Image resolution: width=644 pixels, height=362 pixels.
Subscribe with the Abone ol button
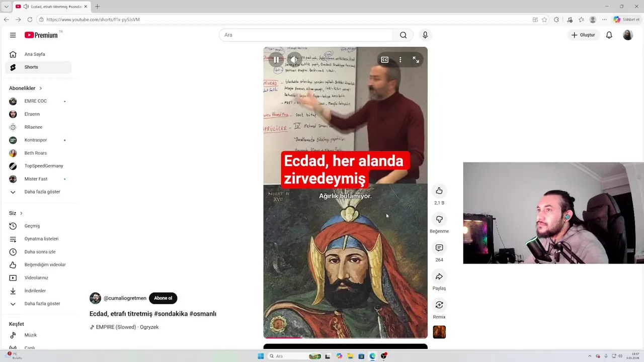163,298
